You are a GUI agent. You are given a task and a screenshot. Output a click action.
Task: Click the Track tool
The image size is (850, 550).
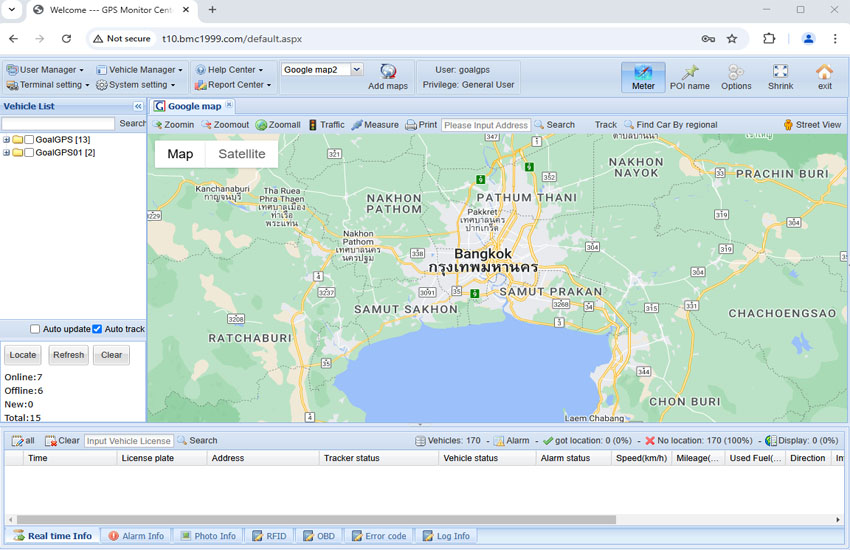click(606, 125)
